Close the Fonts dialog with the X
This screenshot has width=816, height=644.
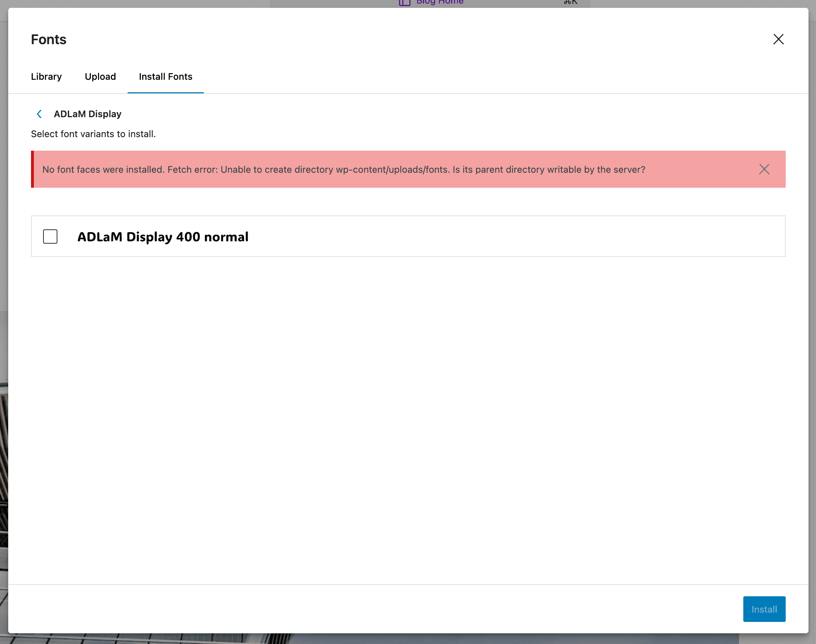(x=778, y=39)
